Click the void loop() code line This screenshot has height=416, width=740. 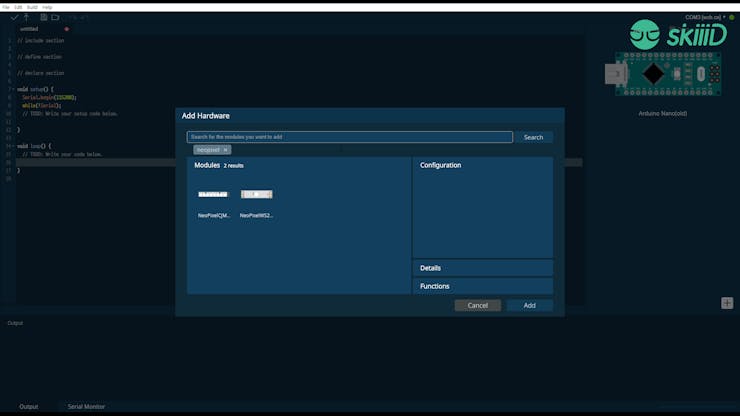(x=34, y=146)
